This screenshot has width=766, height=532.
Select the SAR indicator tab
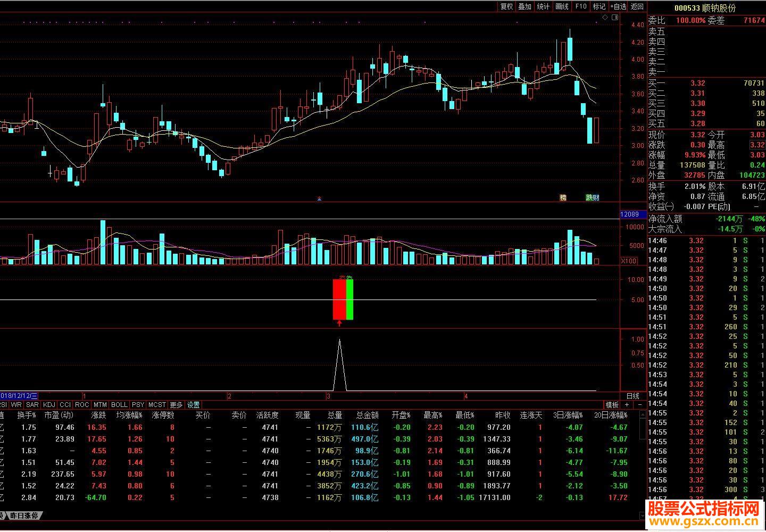point(32,405)
